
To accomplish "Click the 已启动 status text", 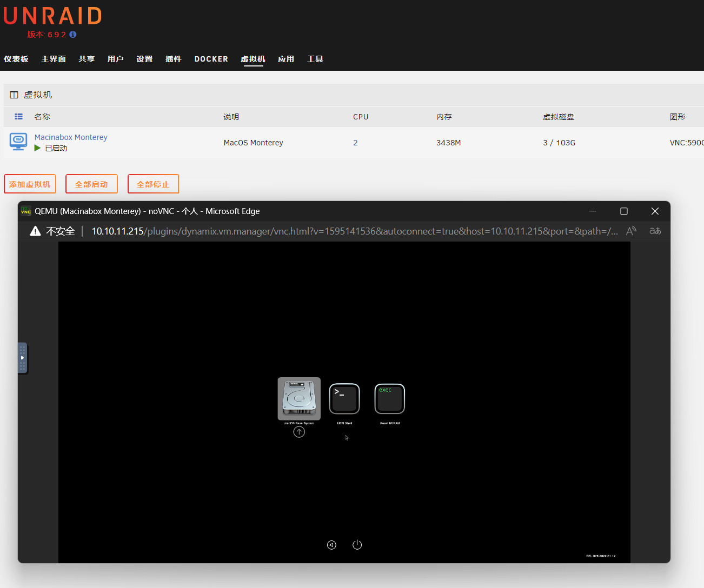I will 56,148.
